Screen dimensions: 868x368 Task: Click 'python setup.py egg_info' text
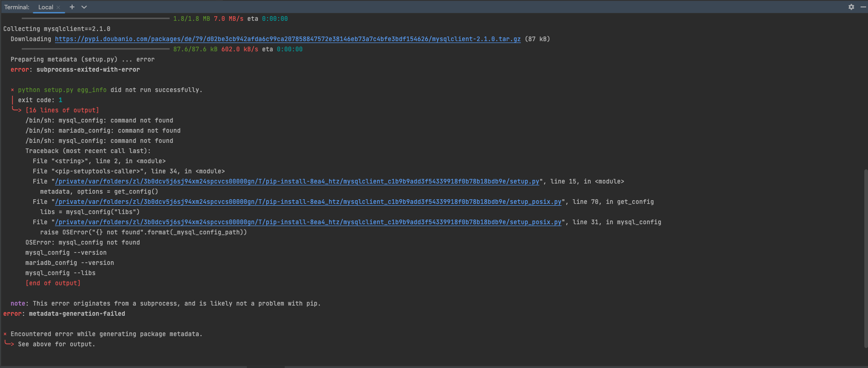[62, 90]
